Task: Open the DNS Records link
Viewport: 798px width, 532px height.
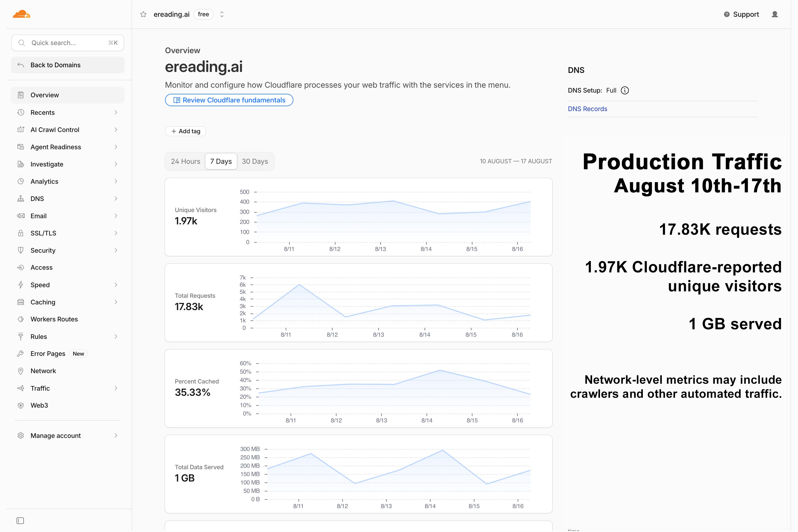Action: (x=587, y=109)
